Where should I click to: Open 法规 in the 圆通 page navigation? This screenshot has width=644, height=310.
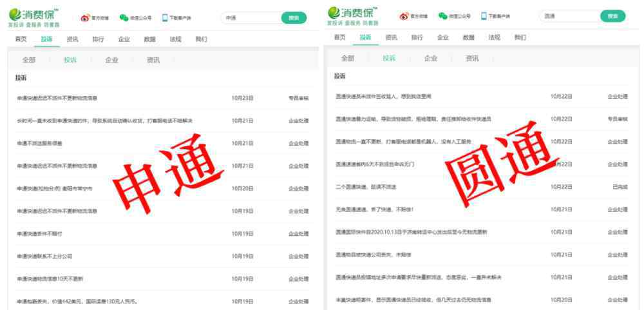click(x=495, y=37)
